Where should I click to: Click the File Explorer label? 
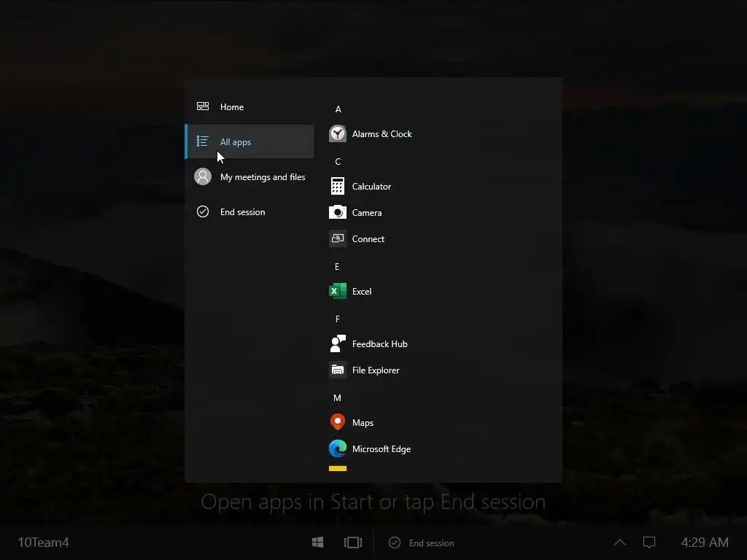376,370
